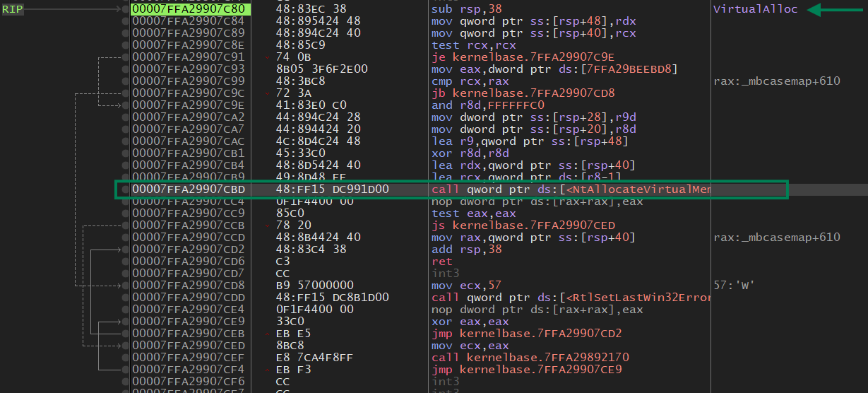The image size is (868, 393).
Task: Follow jmp kernelbase.7FFA29907CD2 jump
Action: (527, 334)
